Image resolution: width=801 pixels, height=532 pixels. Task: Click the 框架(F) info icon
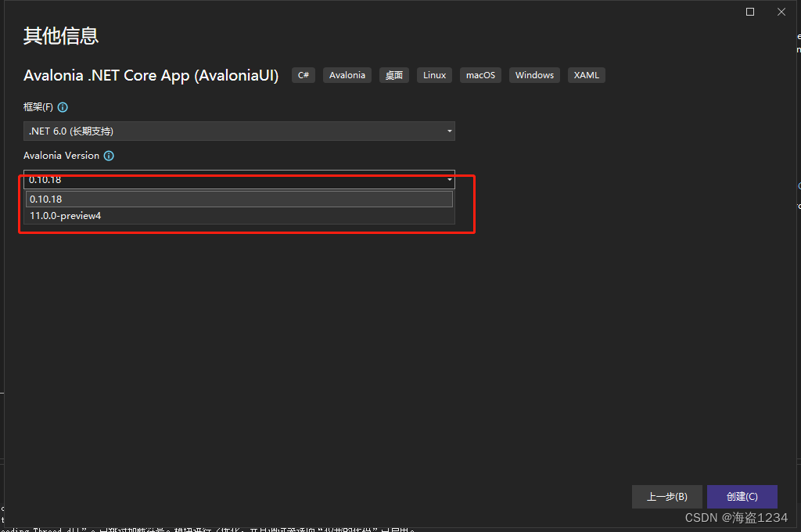(x=62, y=106)
